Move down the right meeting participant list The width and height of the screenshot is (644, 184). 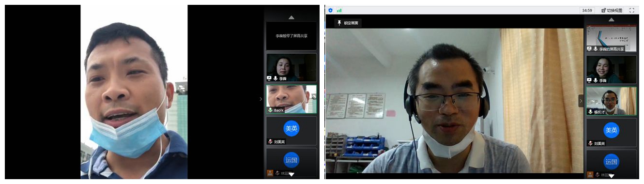pos(612,176)
